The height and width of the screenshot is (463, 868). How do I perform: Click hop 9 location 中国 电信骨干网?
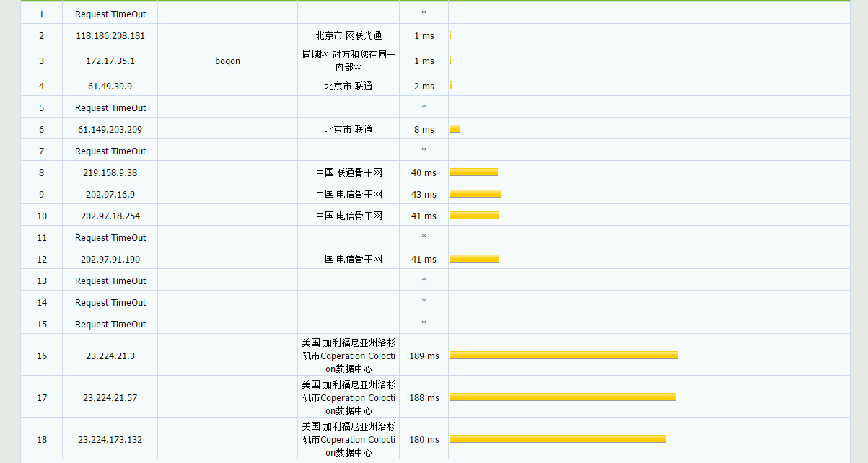[x=348, y=194]
